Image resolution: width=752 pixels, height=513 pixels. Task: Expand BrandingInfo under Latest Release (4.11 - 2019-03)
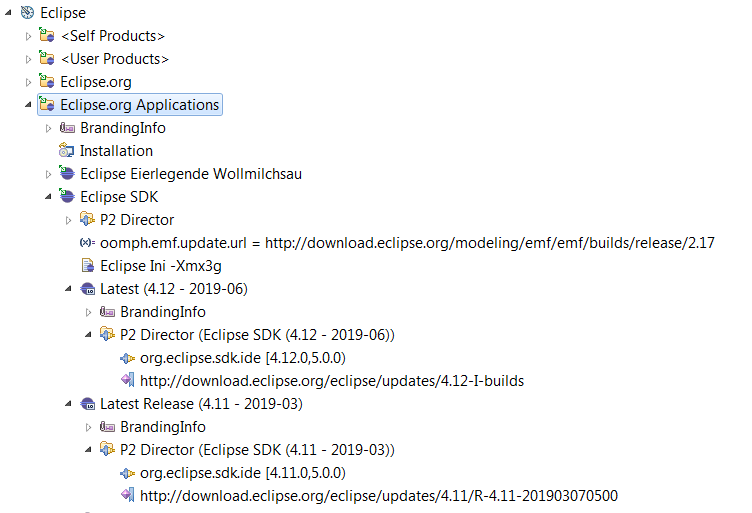(x=89, y=428)
